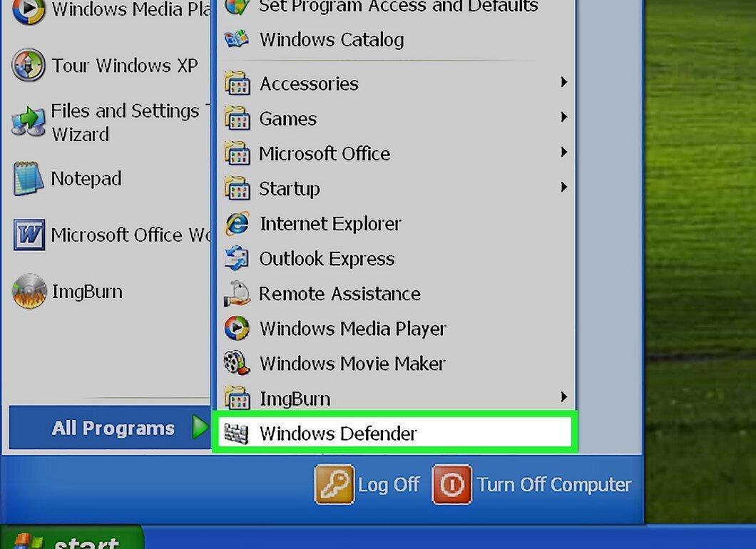Click the Remote Assistance icon
This screenshot has width=756, height=549.
237,294
